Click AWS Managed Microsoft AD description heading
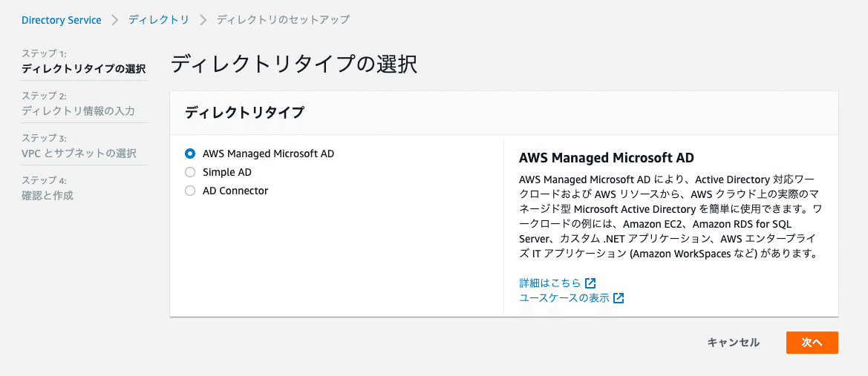This screenshot has height=376, width=868. (607, 157)
